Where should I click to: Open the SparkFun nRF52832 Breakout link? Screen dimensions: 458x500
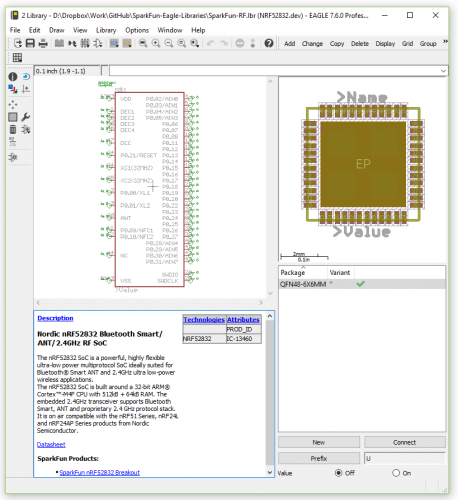99,472
